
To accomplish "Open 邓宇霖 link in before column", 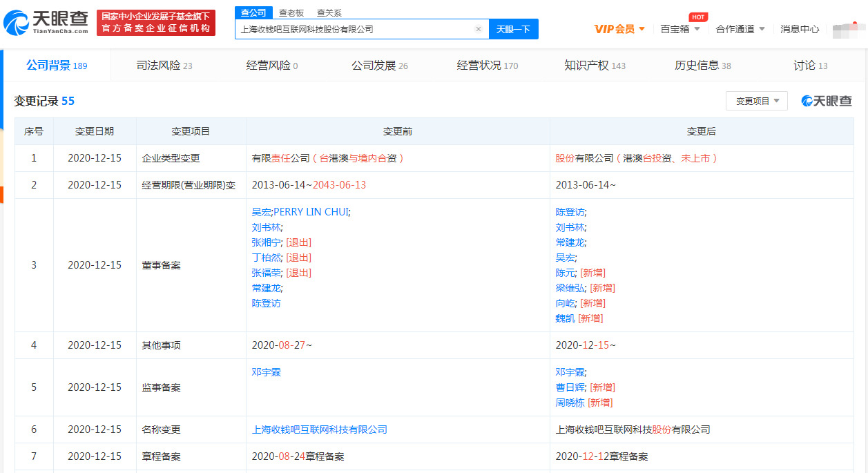I will click(267, 372).
